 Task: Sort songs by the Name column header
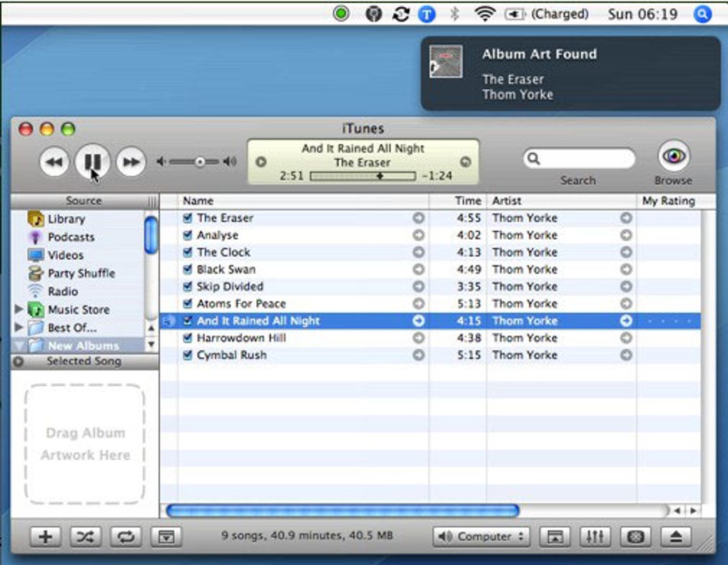point(303,201)
